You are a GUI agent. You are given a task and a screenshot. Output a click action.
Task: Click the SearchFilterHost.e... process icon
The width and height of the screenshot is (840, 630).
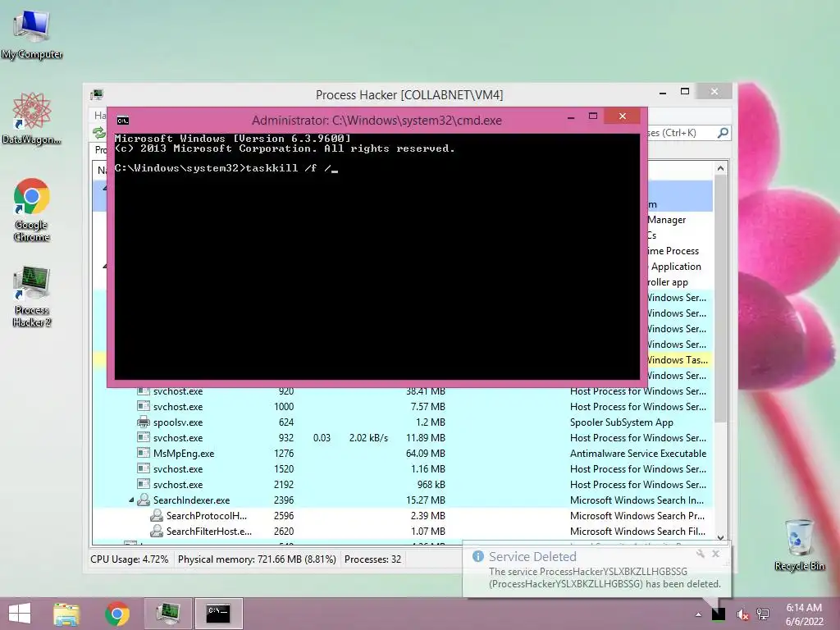click(157, 531)
